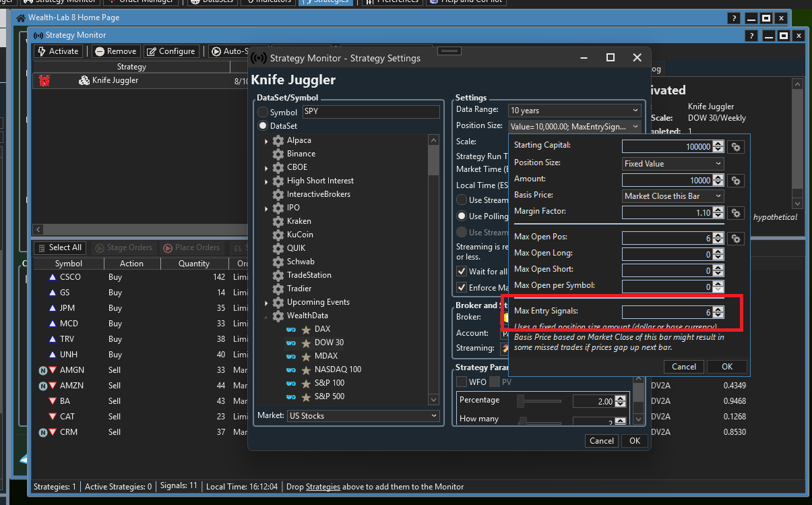Click the TradeStation provider gear icon
This screenshot has height=505, width=812.
(278, 275)
